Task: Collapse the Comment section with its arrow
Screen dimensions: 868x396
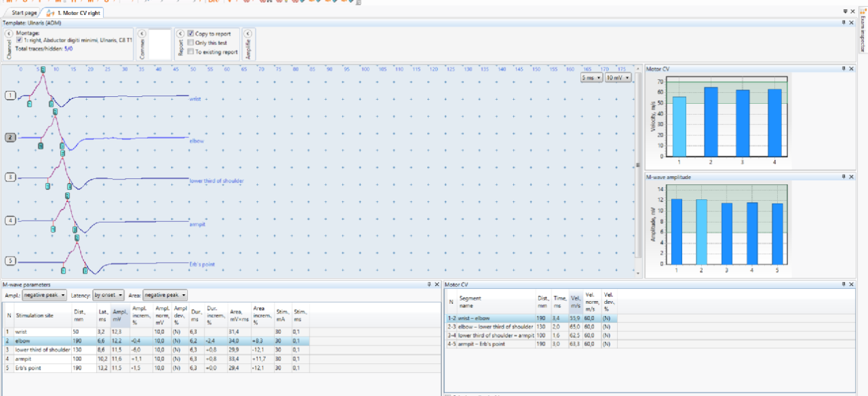Action: coord(141,33)
